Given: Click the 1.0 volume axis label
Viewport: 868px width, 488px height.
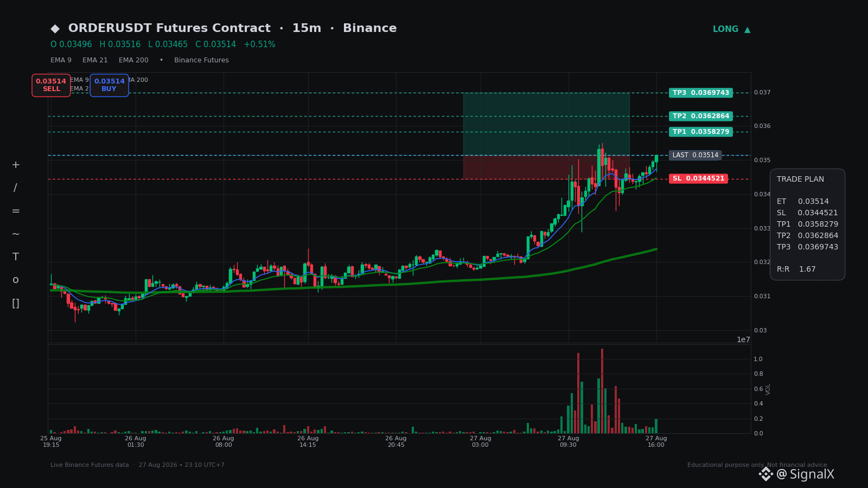Looking at the screenshot, I should coord(758,359).
